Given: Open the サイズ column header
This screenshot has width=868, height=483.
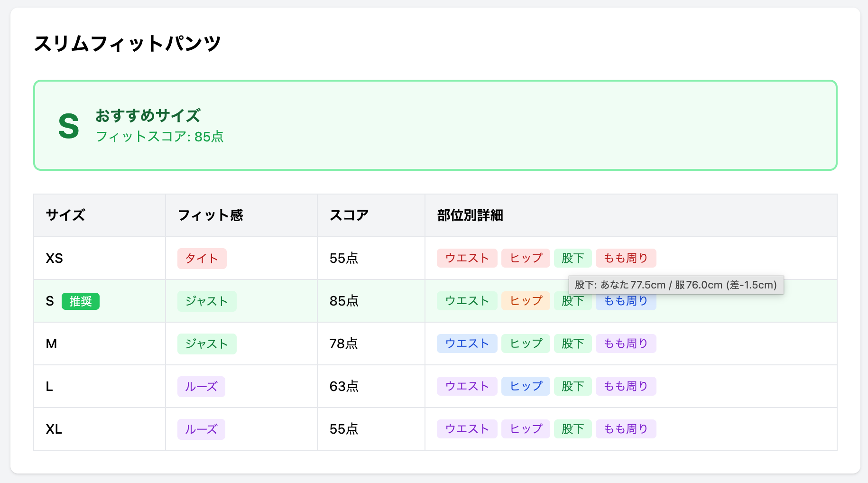Looking at the screenshot, I should coord(65,215).
